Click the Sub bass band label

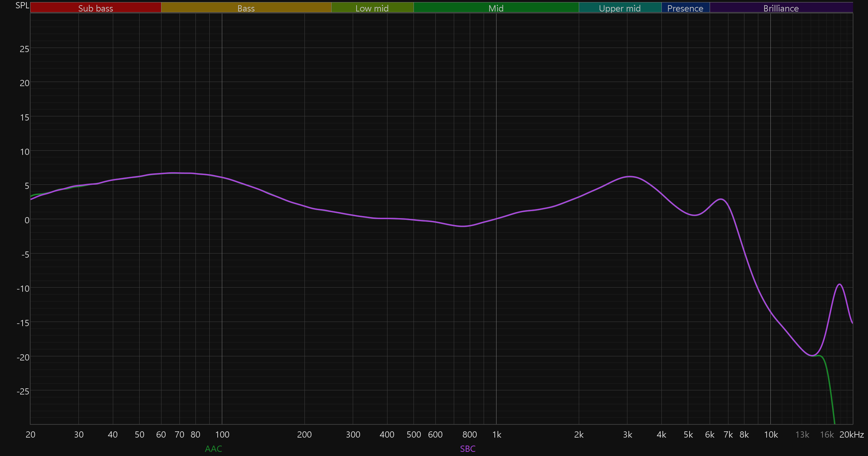(95, 8)
